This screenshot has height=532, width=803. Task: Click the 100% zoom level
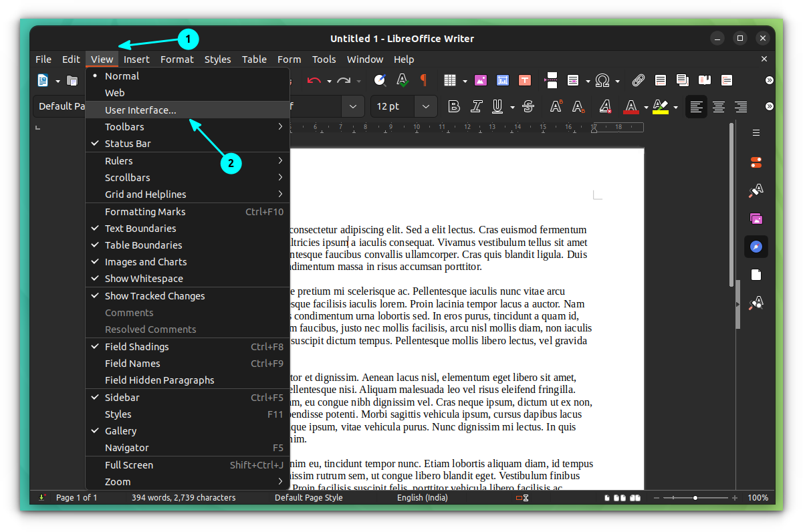click(758, 498)
